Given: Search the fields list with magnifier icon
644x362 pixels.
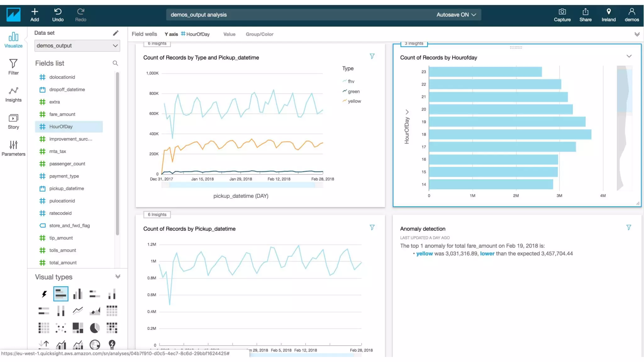Looking at the screenshot, I should point(115,63).
